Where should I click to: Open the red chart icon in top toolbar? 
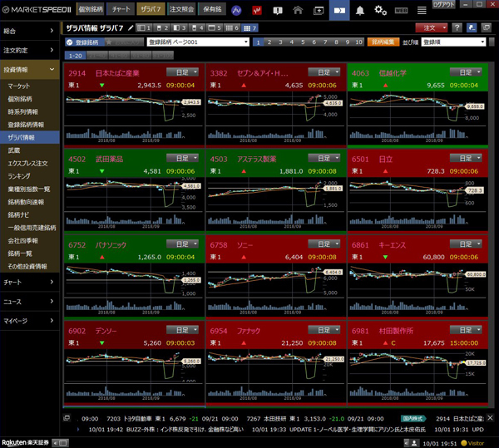pyautogui.click(x=257, y=11)
